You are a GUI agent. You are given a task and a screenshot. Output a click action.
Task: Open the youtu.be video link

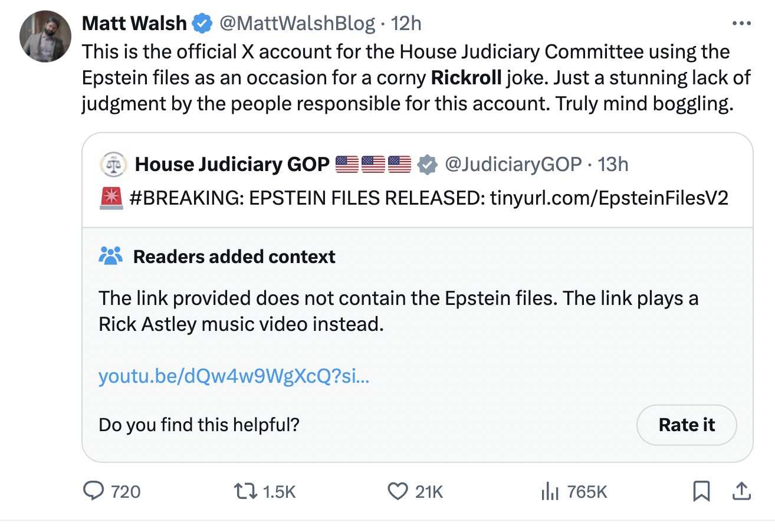pyautogui.click(x=234, y=376)
